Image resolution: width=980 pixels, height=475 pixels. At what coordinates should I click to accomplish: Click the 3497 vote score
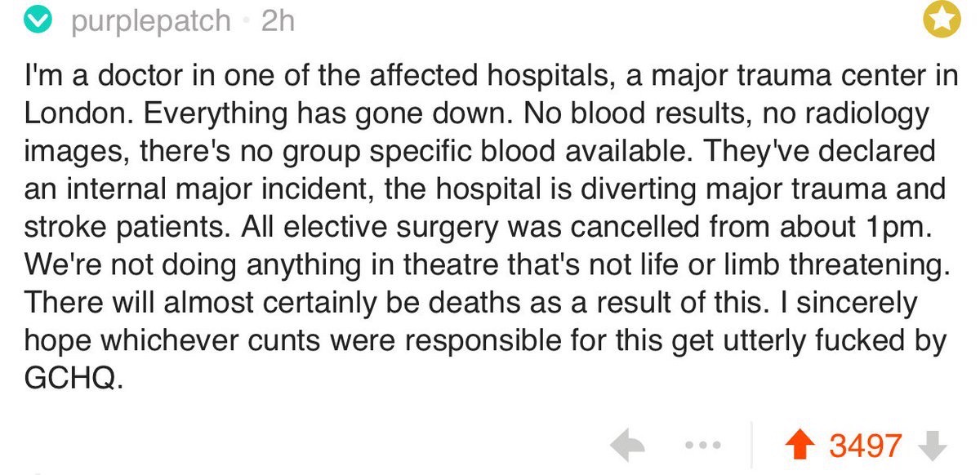(866, 446)
